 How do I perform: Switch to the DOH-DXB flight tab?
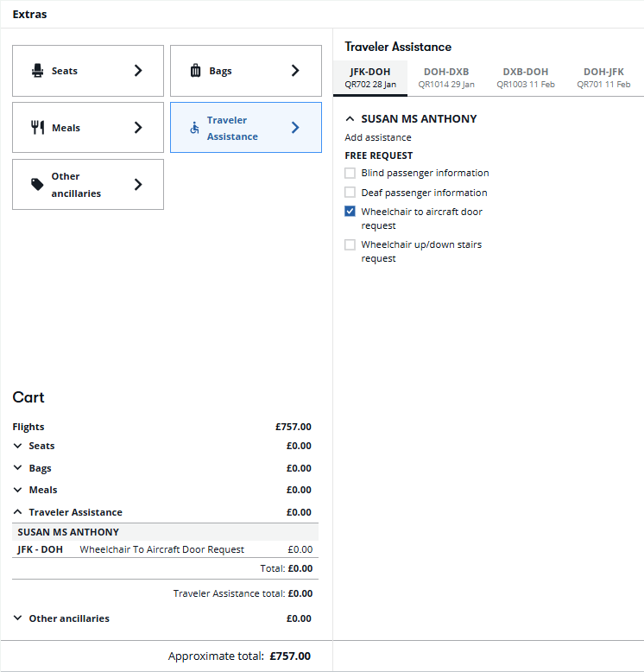pyautogui.click(x=446, y=78)
